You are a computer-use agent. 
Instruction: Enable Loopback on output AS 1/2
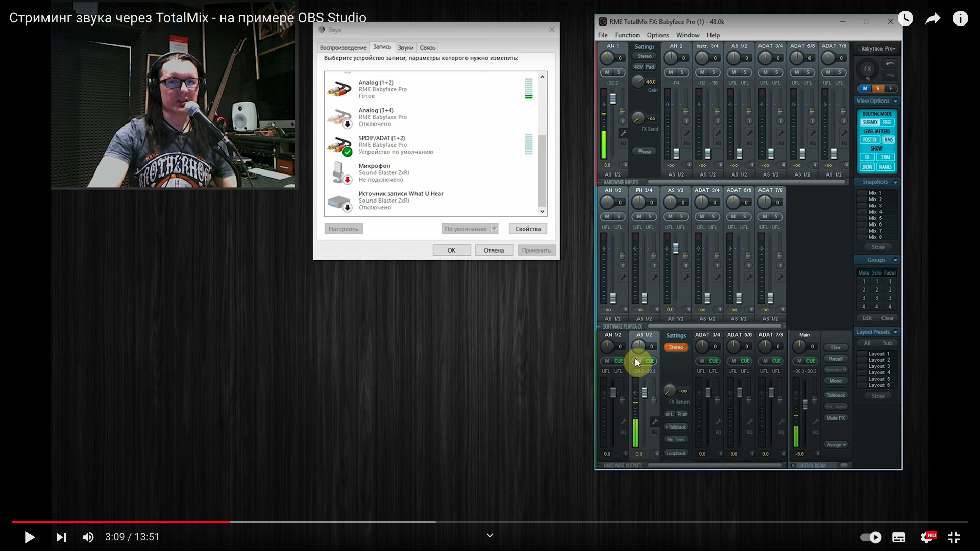point(676,453)
